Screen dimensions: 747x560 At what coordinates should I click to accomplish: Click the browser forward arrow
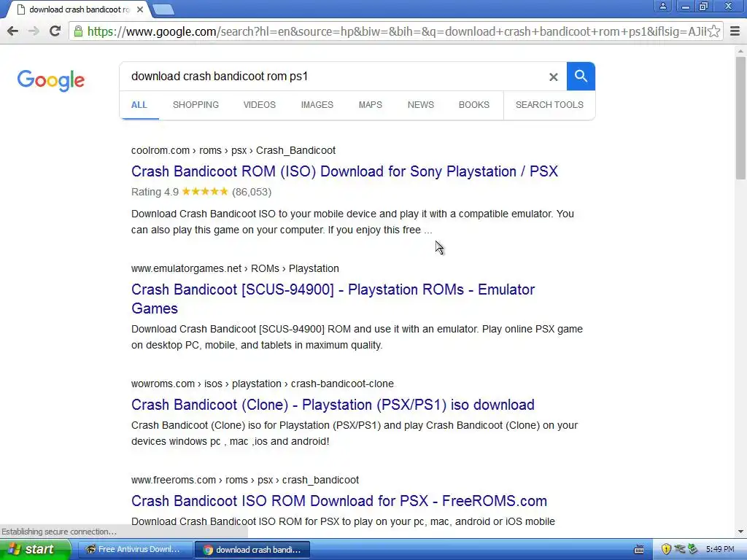[34, 31]
